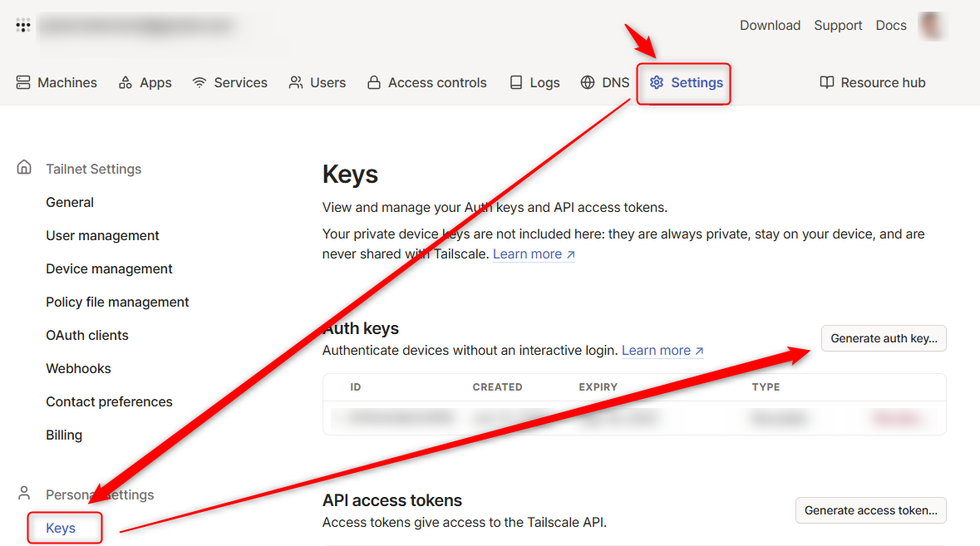Open User management settings

pyautogui.click(x=102, y=235)
